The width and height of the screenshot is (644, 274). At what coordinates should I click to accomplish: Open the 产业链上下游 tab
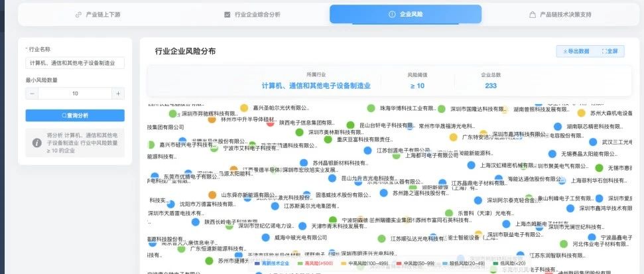[97, 15]
